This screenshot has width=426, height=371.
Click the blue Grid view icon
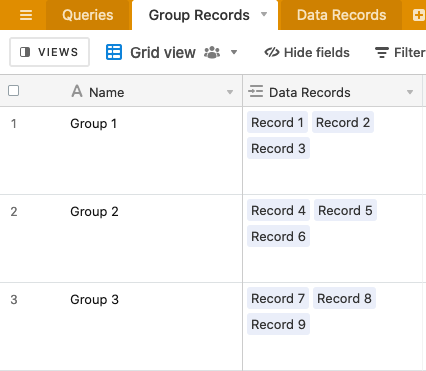click(114, 52)
